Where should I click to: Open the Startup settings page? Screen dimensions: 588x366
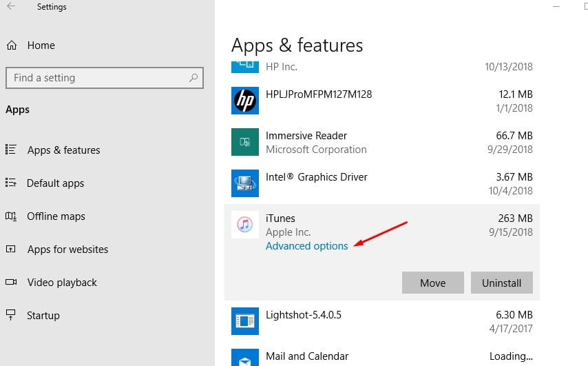pos(43,315)
